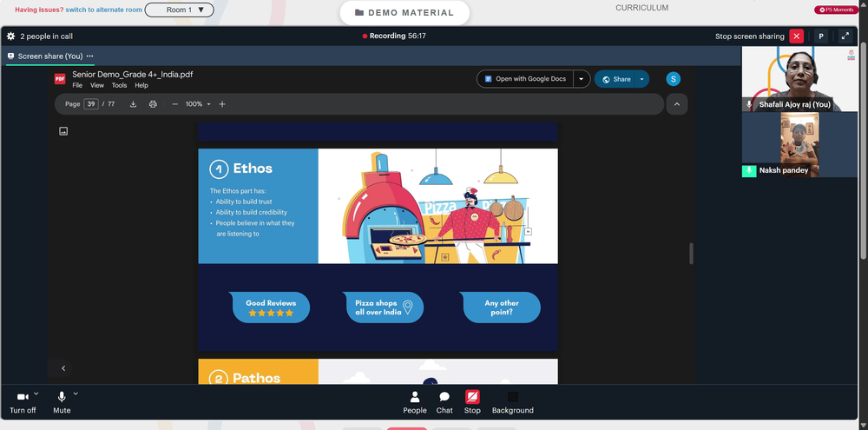Open the File menu

(x=77, y=85)
